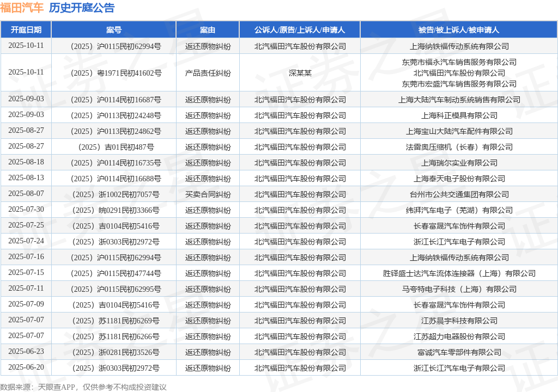This screenshot has height=392, width=558.
Task: Click defendant 纬湃汽车电子（芜湖）有限公司
Action: click(459, 210)
